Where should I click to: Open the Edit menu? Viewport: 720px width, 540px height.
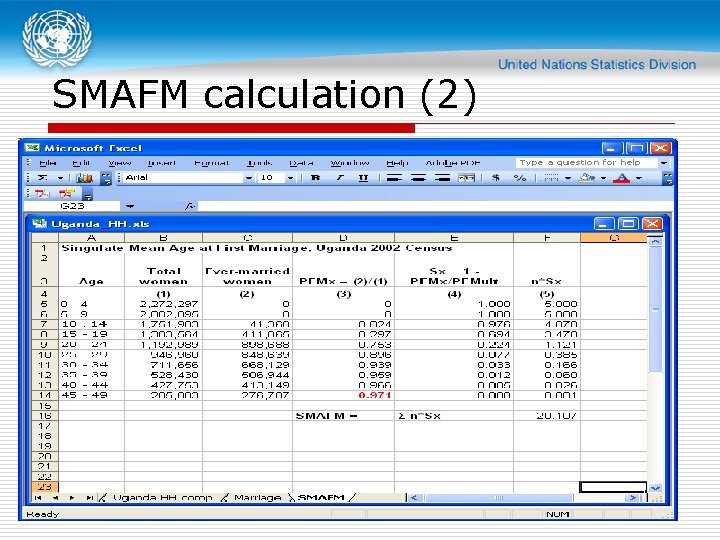click(81, 163)
